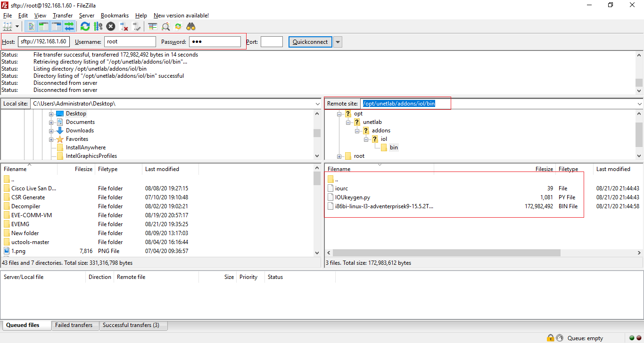This screenshot has height=343, width=644.
Task: Switch to the Failed transfers tab
Action: point(74,325)
